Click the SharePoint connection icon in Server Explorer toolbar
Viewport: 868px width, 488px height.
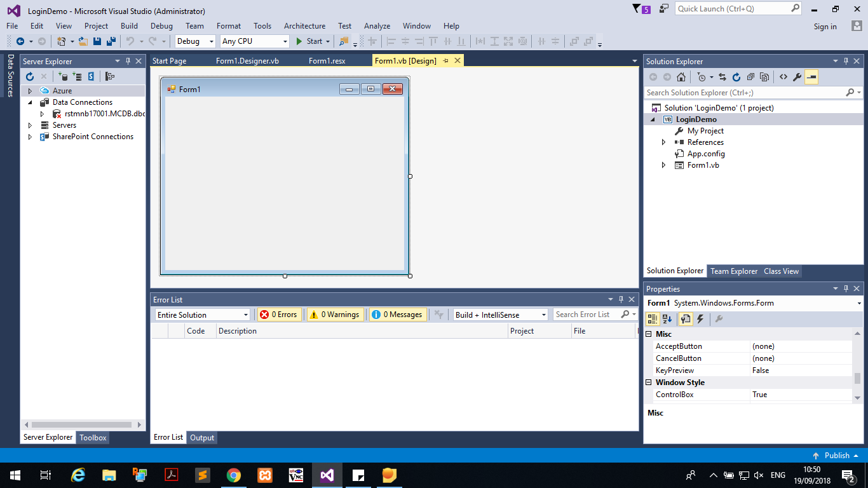[91, 76]
